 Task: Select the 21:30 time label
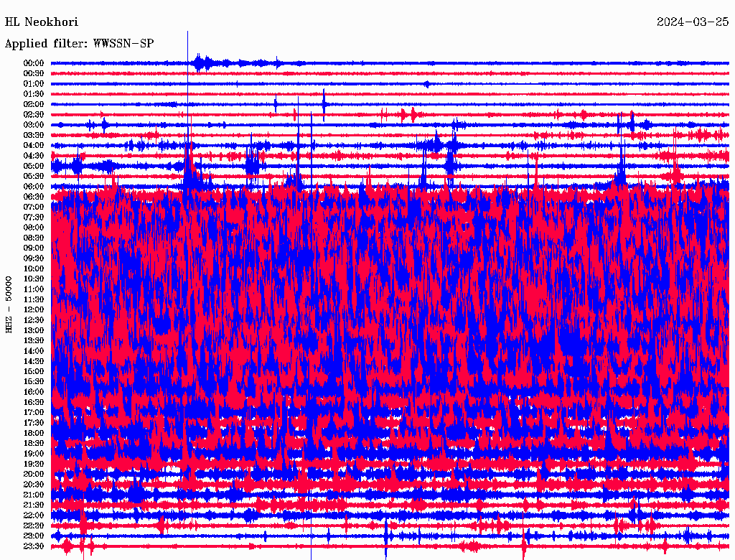pyautogui.click(x=34, y=505)
